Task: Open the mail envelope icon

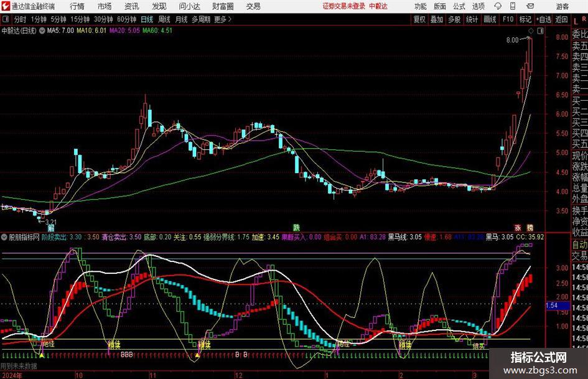Action: click(x=530, y=6)
